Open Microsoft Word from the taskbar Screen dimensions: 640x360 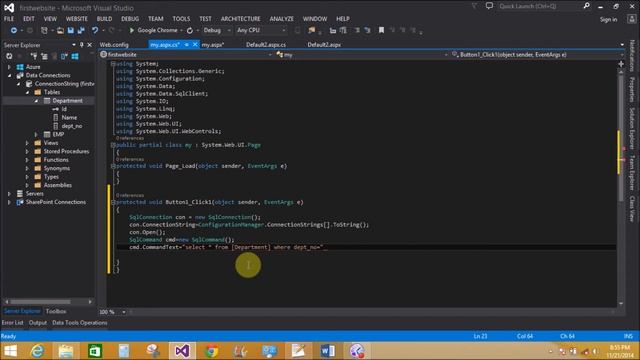pyautogui.click(x=327, y=351)
